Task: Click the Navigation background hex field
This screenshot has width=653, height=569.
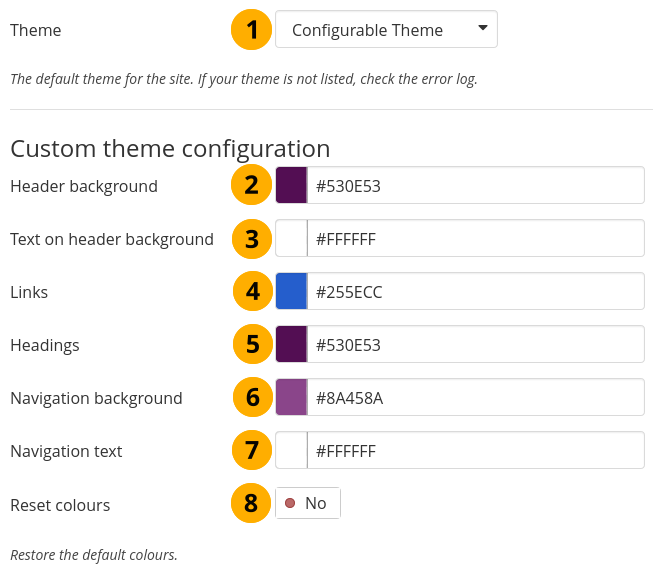Action: [x=475, y=398]
